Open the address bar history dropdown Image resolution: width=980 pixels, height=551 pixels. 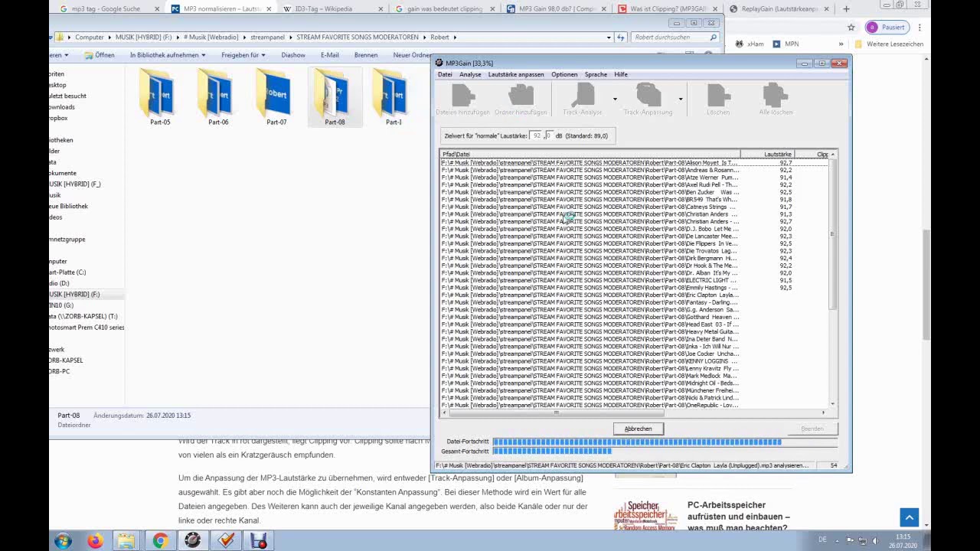pyautogui.click(x=609, y=37)
